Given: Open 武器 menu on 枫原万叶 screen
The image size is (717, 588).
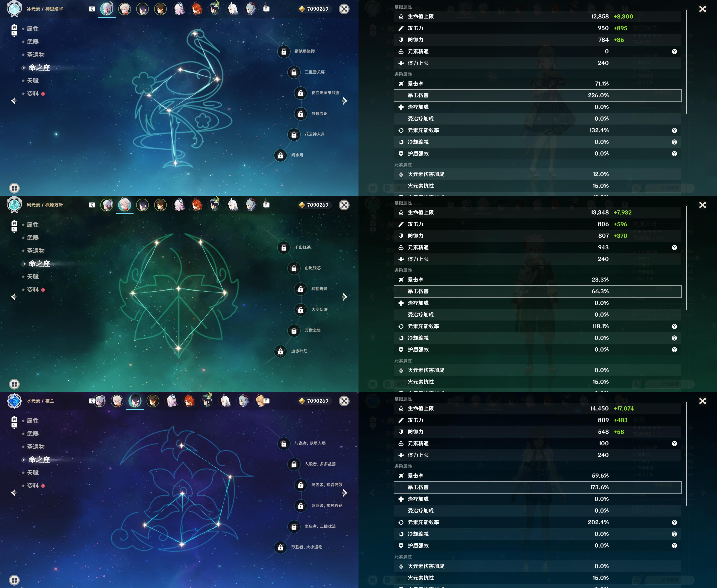Looking at the screenshot, I should tap(32, 238).
